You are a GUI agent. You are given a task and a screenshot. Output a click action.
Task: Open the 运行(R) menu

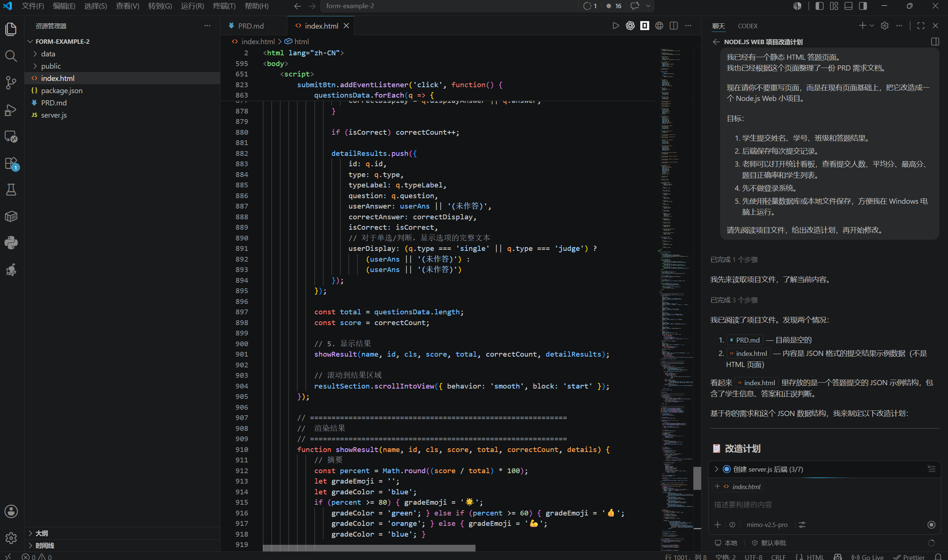point(193,6)
